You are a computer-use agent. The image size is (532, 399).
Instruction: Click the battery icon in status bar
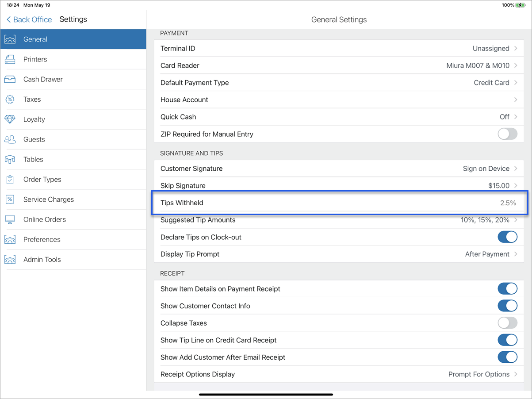coord(521,5)
